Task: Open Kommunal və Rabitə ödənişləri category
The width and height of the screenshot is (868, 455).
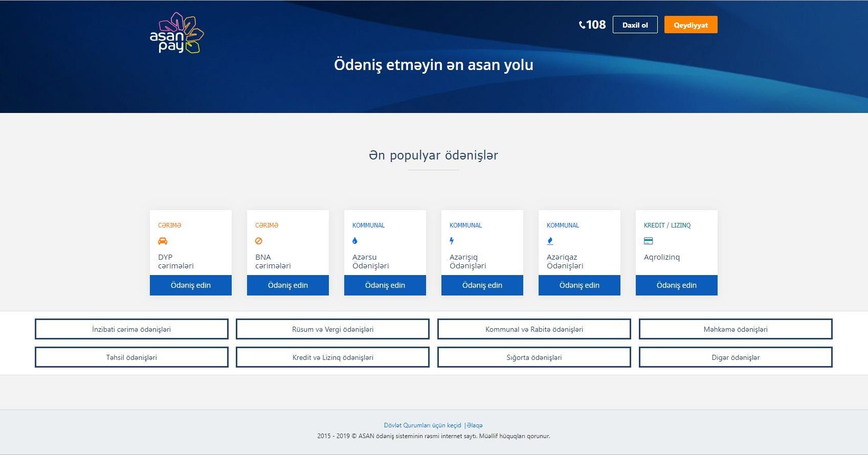Action: 534,329
